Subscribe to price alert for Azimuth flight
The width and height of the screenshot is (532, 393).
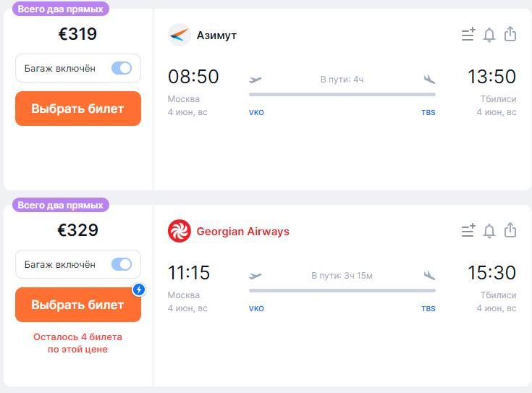click(489, 35)
